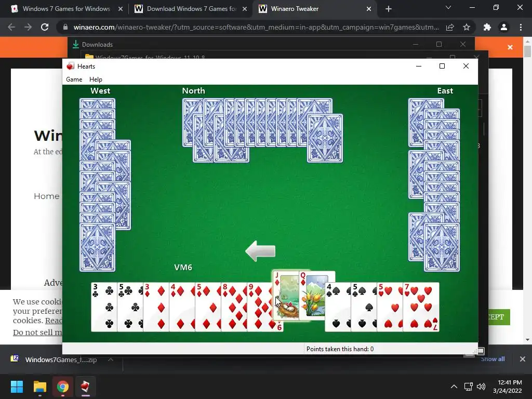Image resolution: width=532 pixels, height=399 pixels.
Task: Open Chrome three-dot menu
Action: tap(521, 27)
